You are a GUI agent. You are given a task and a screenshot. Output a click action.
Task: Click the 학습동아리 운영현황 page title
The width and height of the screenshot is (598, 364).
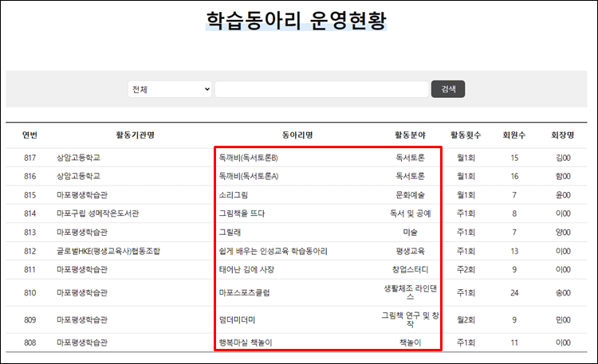[x=297, y=21]
